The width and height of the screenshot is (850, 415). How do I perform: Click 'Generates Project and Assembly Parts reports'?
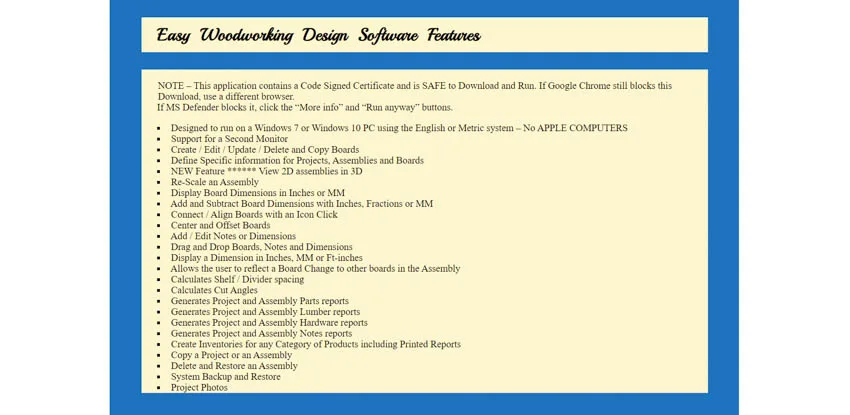260,301
